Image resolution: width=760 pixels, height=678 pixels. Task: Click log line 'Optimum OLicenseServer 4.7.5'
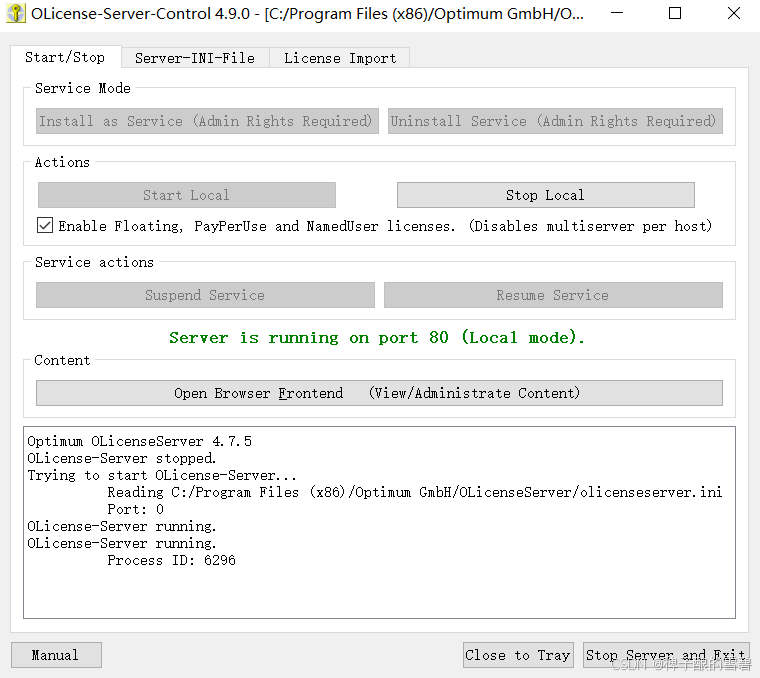140,441
